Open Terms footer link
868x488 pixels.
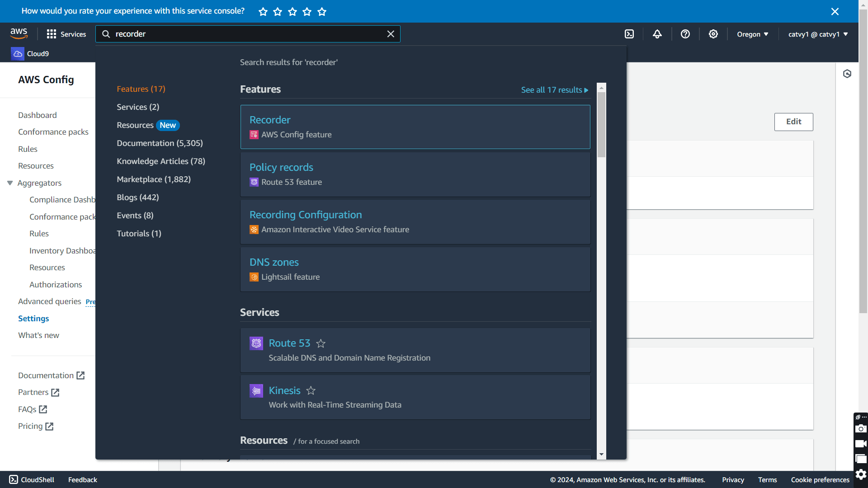(x=767, y=480)
